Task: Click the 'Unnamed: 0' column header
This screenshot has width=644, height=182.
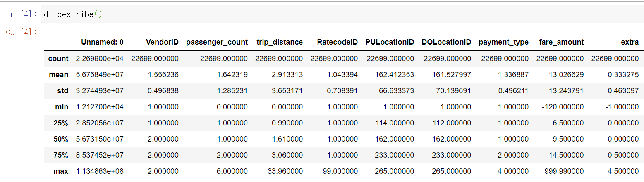Action: [x=103, y=42]
